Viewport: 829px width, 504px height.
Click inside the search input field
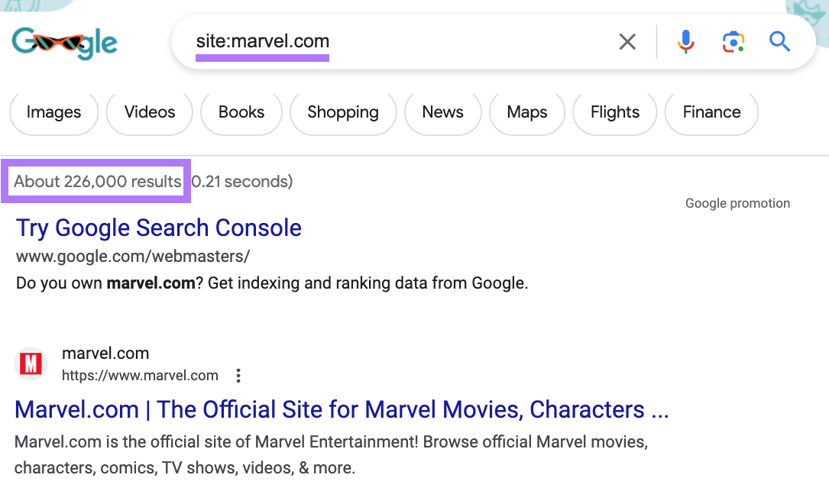382,42
